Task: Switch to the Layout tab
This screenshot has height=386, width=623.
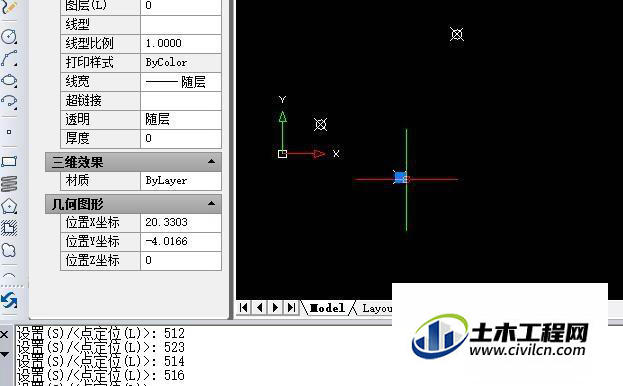Action: tap(377, 308)
